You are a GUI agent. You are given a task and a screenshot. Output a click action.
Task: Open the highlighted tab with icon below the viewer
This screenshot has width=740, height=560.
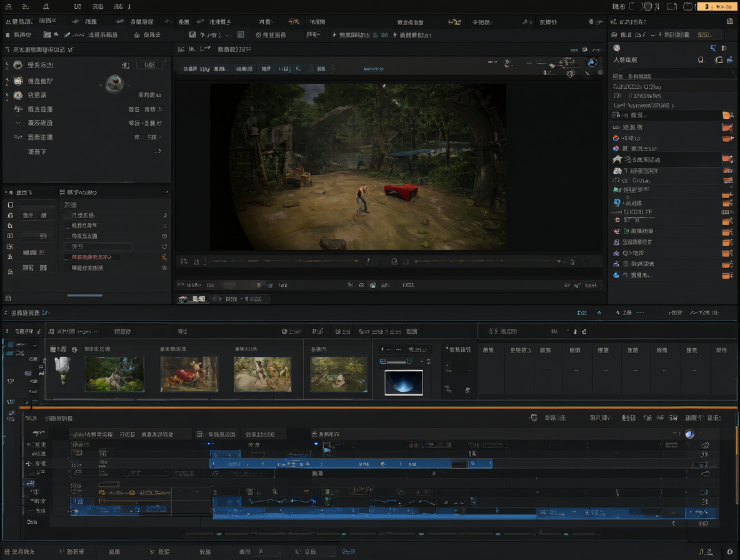pyautogui.click(x=192, y=299)
